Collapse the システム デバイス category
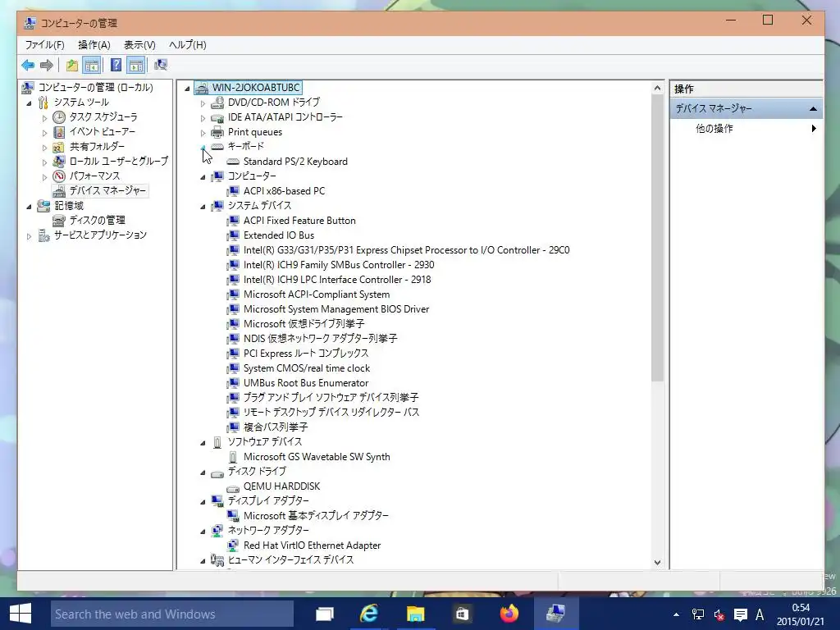Viewport: 840px width, 630px height. pos(203,206)
